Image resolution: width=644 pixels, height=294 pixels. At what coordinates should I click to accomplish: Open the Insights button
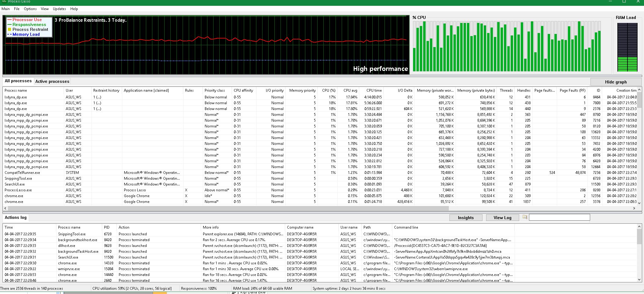coord(466,218)
